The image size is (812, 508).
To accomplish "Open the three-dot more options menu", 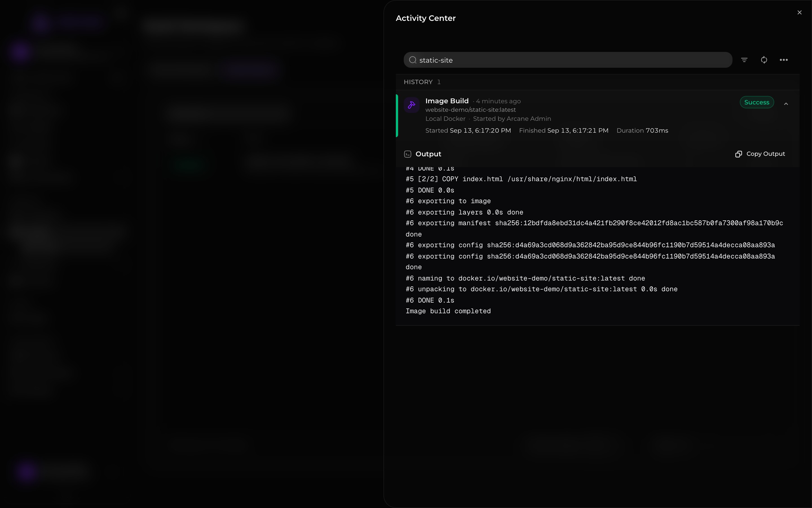I will [784, 60].
